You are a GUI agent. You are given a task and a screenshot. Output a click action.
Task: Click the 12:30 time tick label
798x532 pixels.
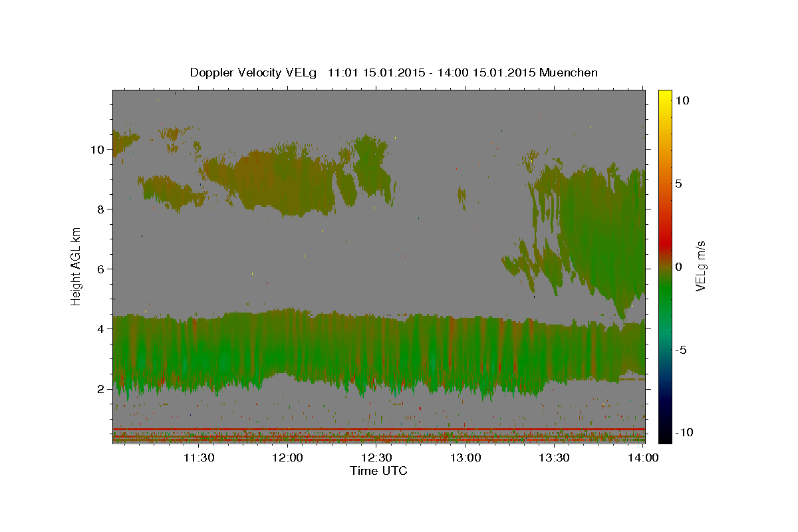point(377,458)
